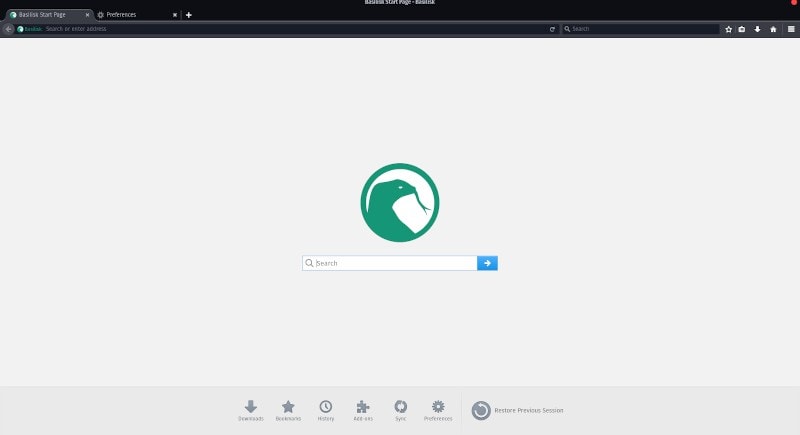Open the downloads panel arrow in toolbar
800x435 pixels.
(x=758, y=29)
